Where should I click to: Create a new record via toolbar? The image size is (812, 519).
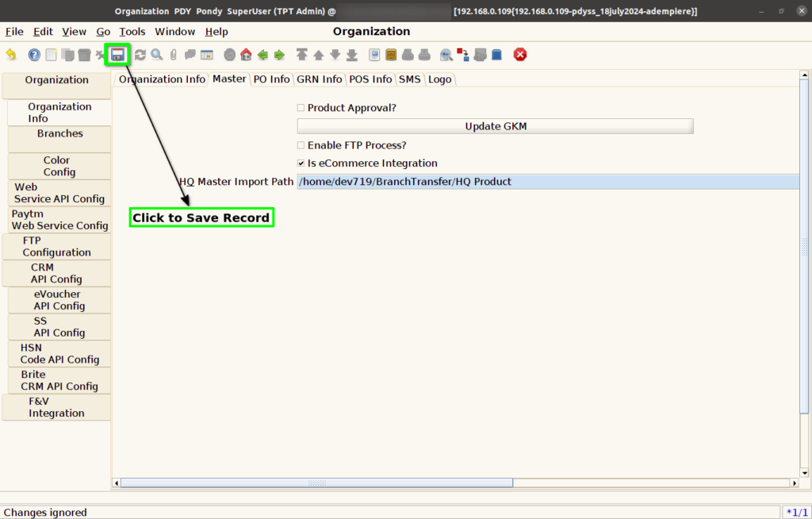pyautogui.click(x=51, y=55)
